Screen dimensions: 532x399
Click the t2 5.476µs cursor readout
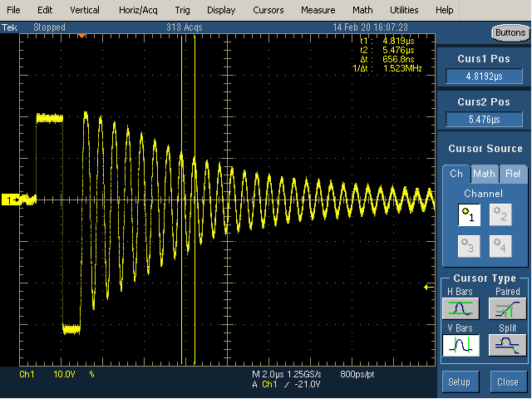pyautogui.click(x=387, y=50)
